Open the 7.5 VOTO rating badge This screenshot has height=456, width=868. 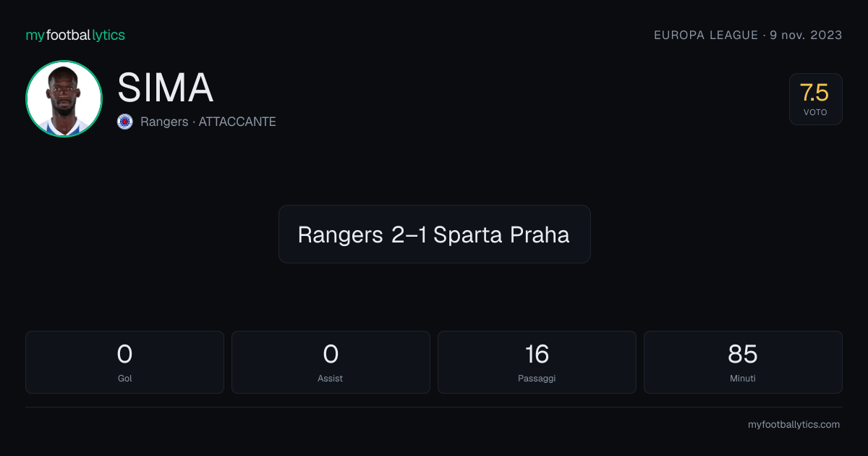click(x=815, y=99)
